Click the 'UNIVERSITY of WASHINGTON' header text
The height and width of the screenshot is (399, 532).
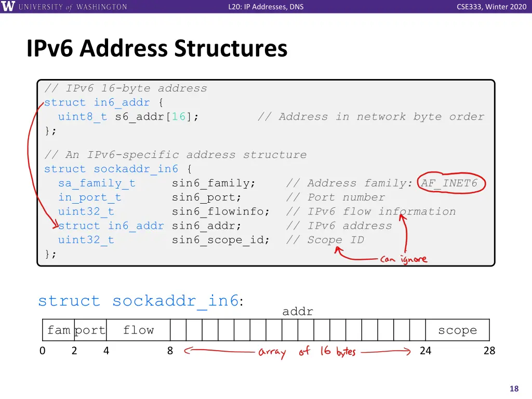coord(73,7)
